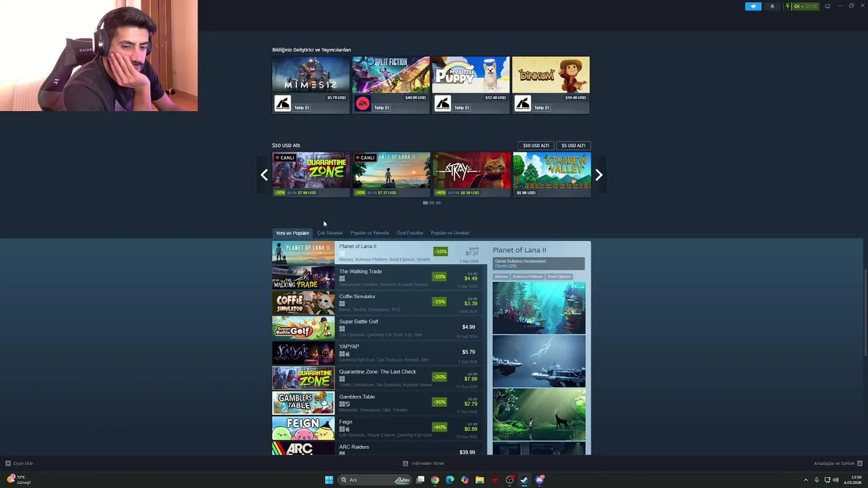
Task: Show hidden system tray icons chevron
Action: [806, 480]
